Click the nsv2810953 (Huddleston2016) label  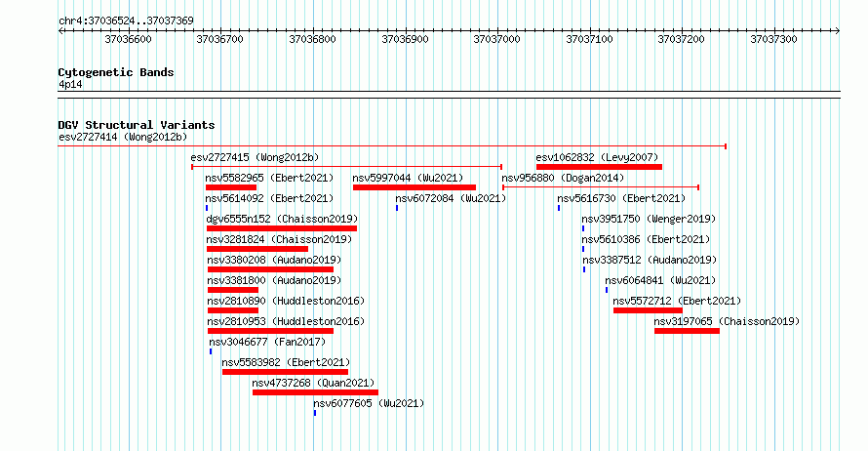coord(286,321)
